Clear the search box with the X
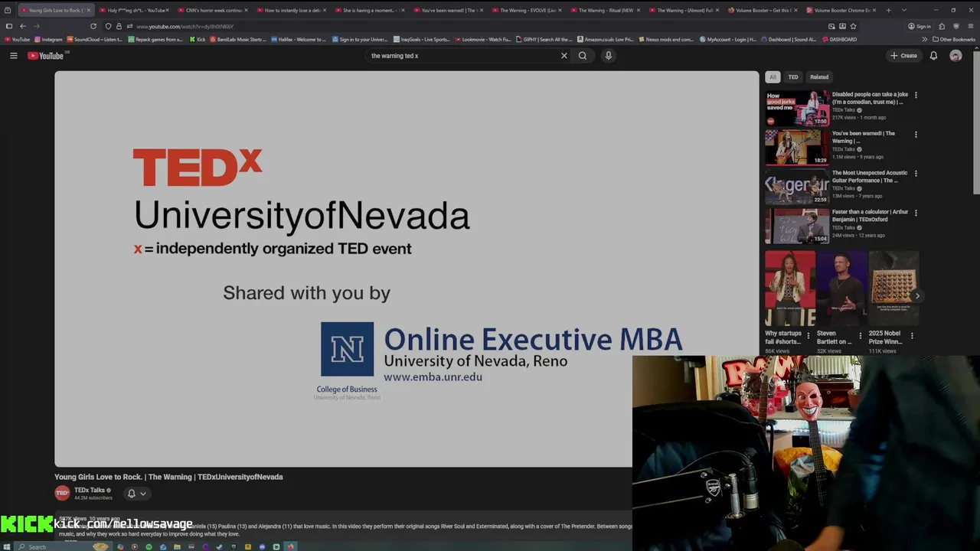 click(564, 56)
